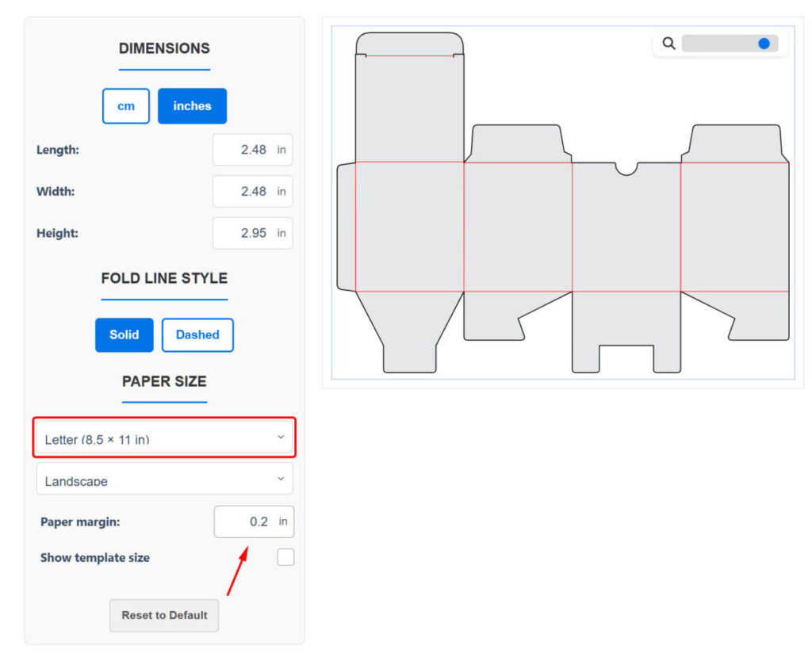
Task: Click the FOLD LINE STYLE heading
Action: 164,278
